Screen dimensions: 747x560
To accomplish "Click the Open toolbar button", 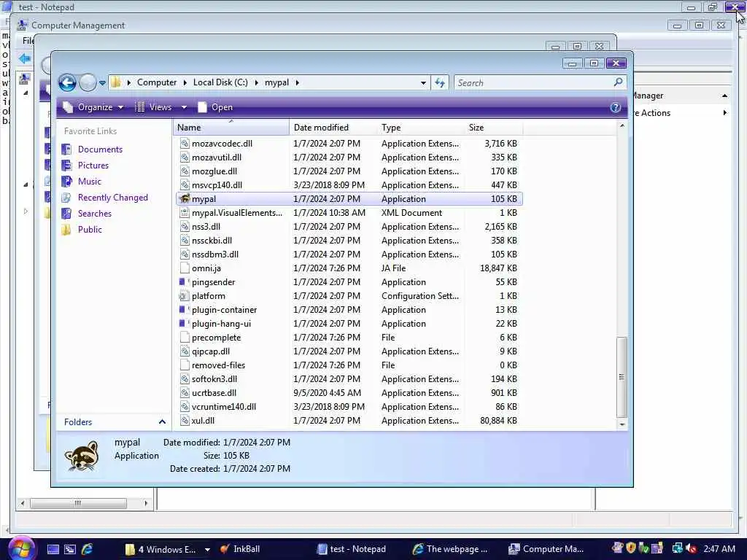I will 215,107.
